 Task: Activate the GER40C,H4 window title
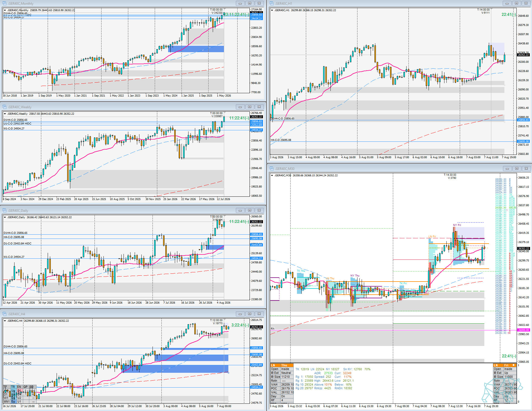[x=16, y=314]
